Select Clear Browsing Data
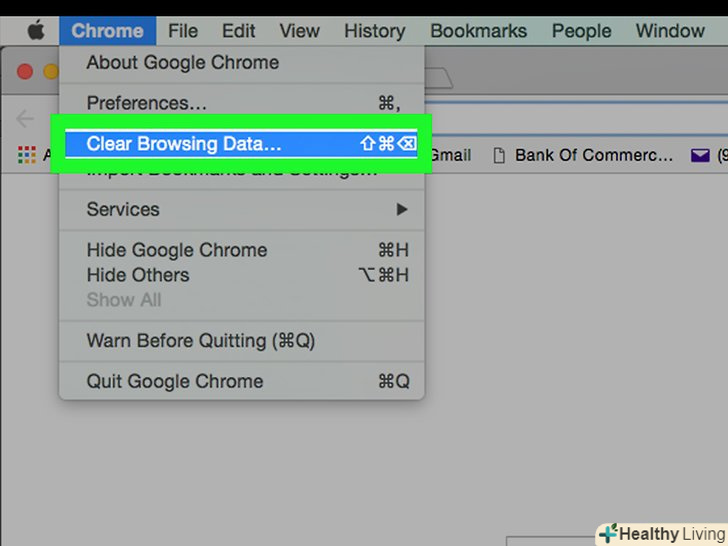728x546 pixels. coord(184,144)
